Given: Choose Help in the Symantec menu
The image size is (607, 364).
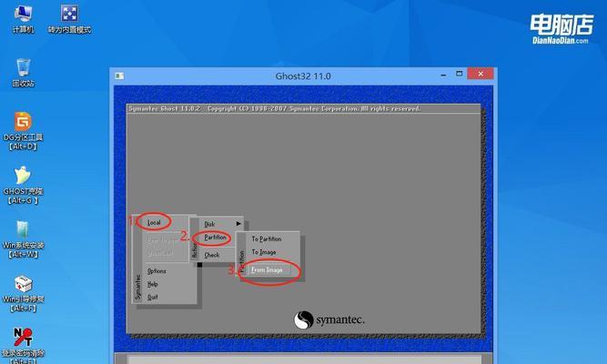Looking at the screenshot, I should tap(153, 284).
